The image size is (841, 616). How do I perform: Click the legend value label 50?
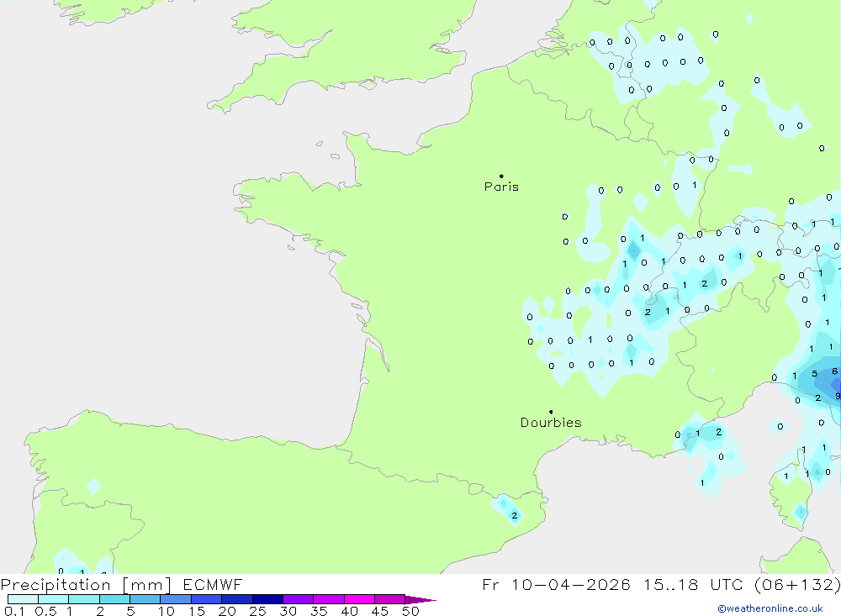[410, 611]
